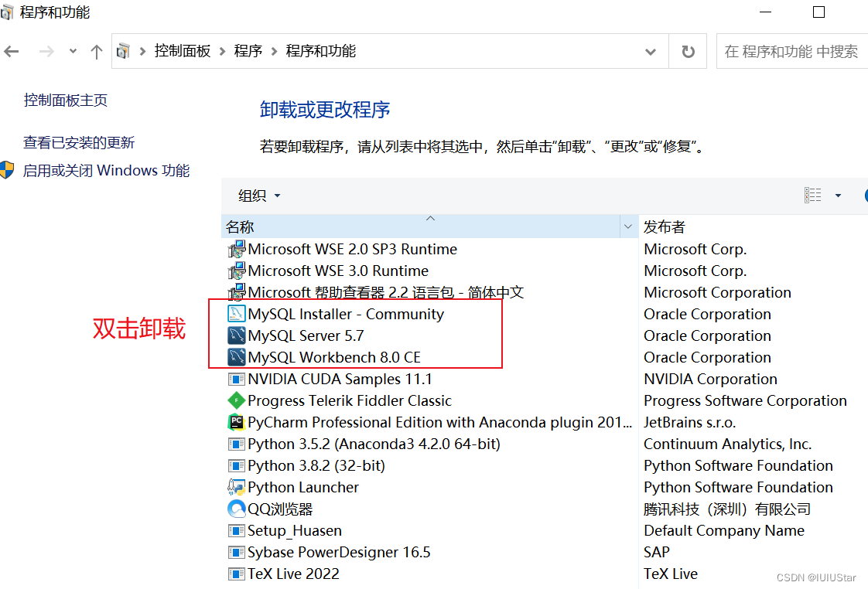The height and width of the screenshot is (589, 868).
Task: Refresh the programs list
Action: pyautogui.click(x=688, y=52)
